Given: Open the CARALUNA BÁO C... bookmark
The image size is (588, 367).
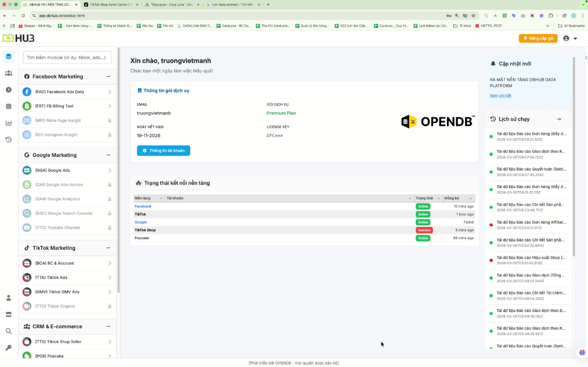Looking at the screenshot, I should point(195,25).
